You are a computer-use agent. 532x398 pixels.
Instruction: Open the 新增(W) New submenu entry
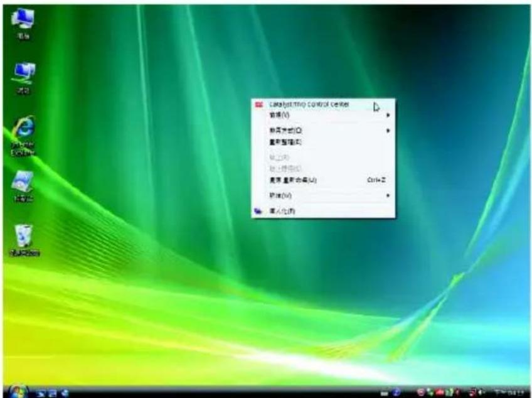[323, 196]
